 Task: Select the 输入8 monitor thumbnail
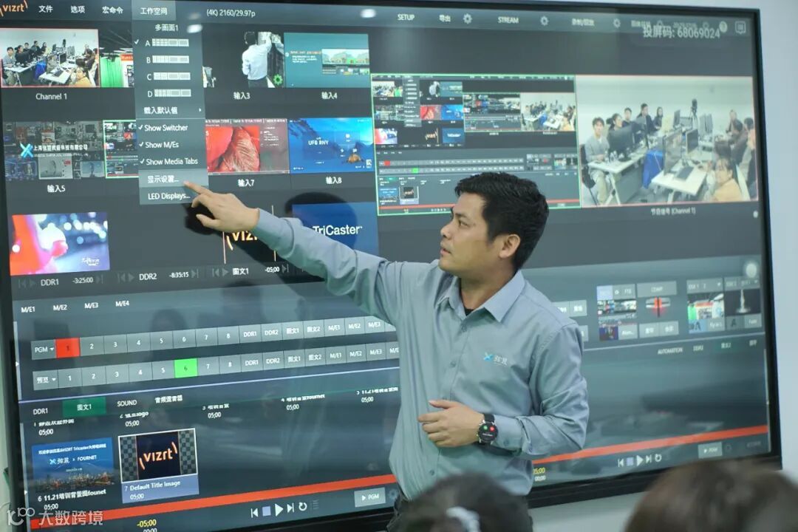331,146
